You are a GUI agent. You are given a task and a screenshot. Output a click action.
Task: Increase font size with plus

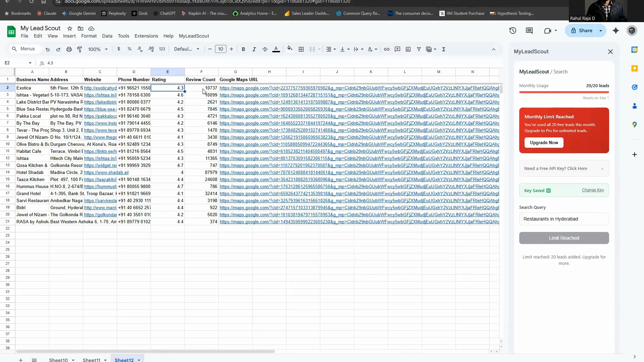coord(231,49)
